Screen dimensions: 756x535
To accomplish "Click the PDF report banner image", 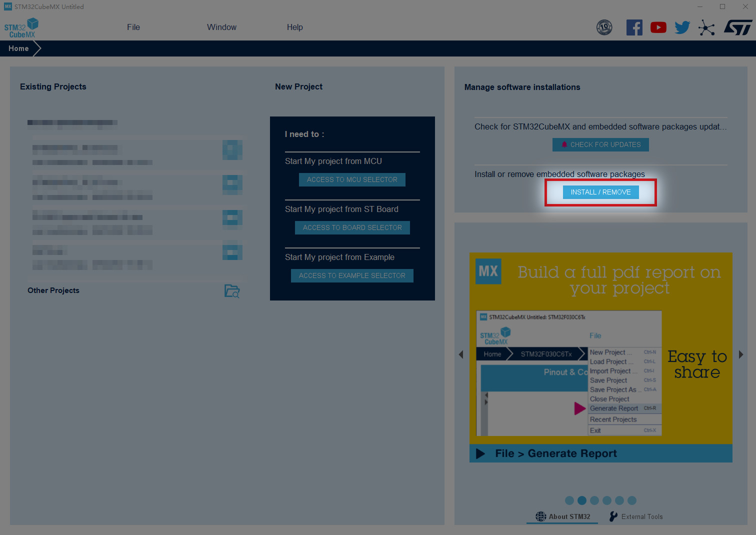I will tap(601, 357).
